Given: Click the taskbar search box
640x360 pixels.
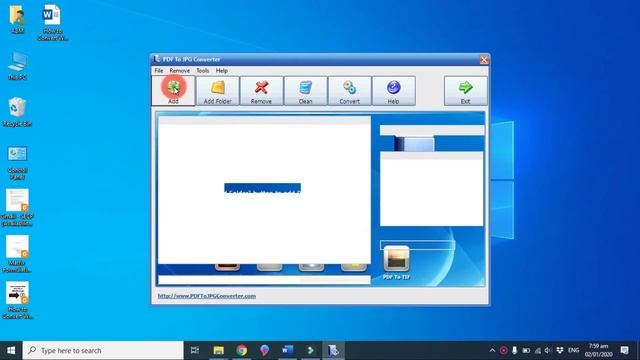Looking at the screenshot, I should [103, 350].
